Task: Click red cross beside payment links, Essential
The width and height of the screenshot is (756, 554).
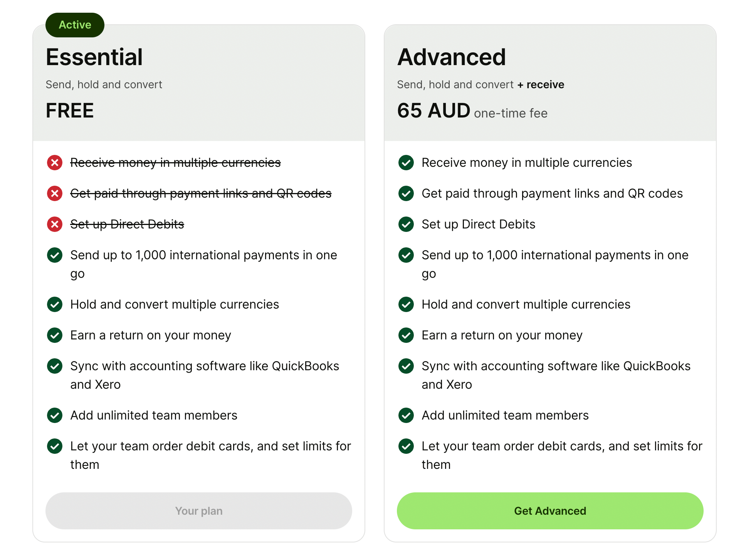Action: pyautogui.click(x=55, y=193)
